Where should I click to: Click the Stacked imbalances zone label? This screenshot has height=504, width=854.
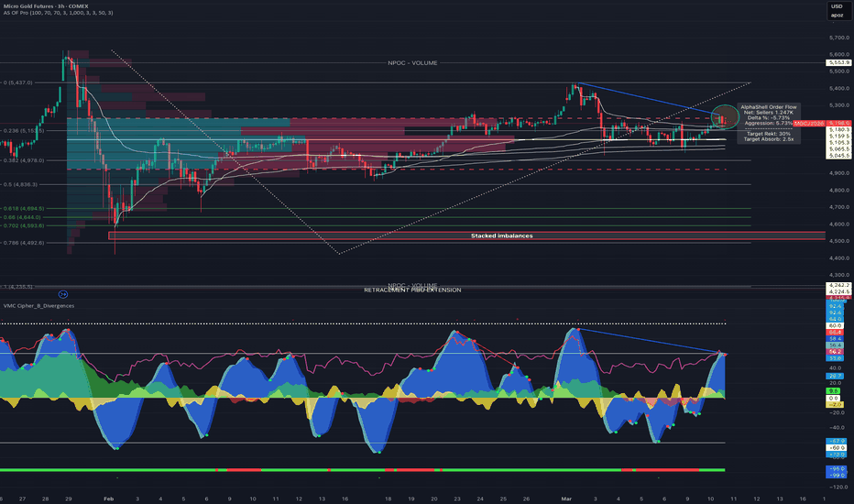coord(501,236)
